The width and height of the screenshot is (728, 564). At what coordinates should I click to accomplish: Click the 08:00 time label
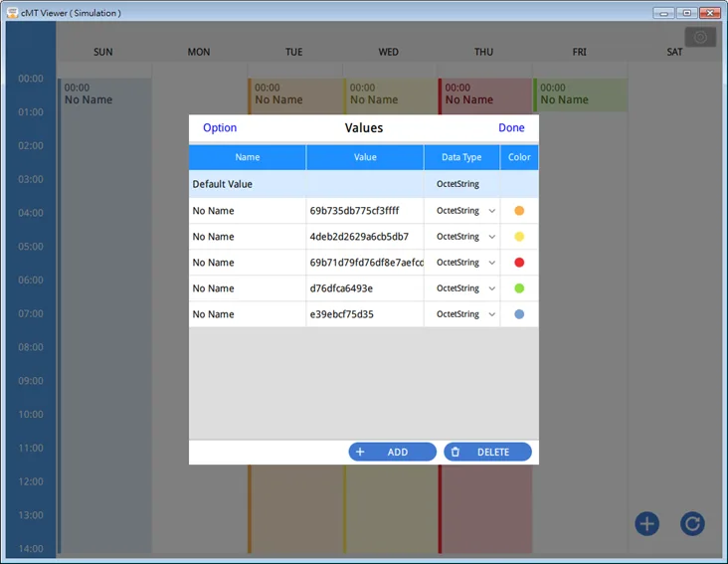pos(31,347)
